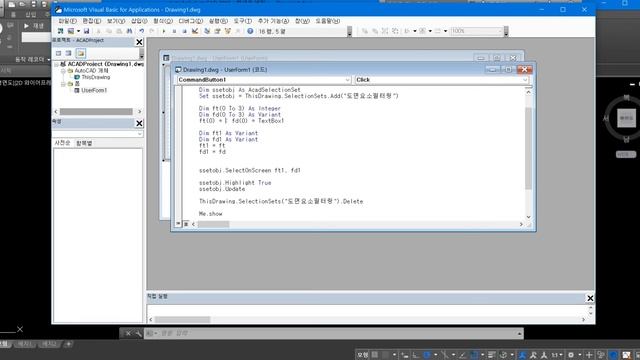The width and height of the screenshot is (640, 360).
Task: Open the Insert UserForm icon's dropdown arrow
Action: click(78, 31)
